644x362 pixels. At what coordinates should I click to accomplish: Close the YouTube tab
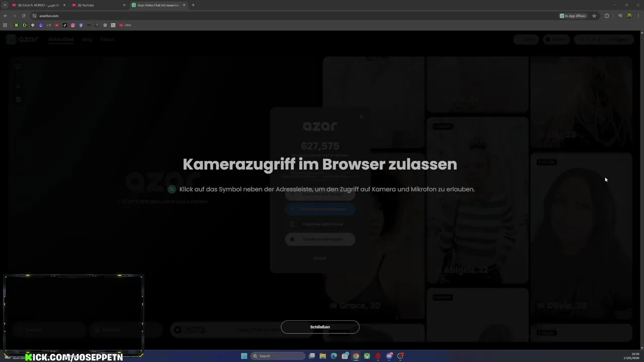[124, 5]
